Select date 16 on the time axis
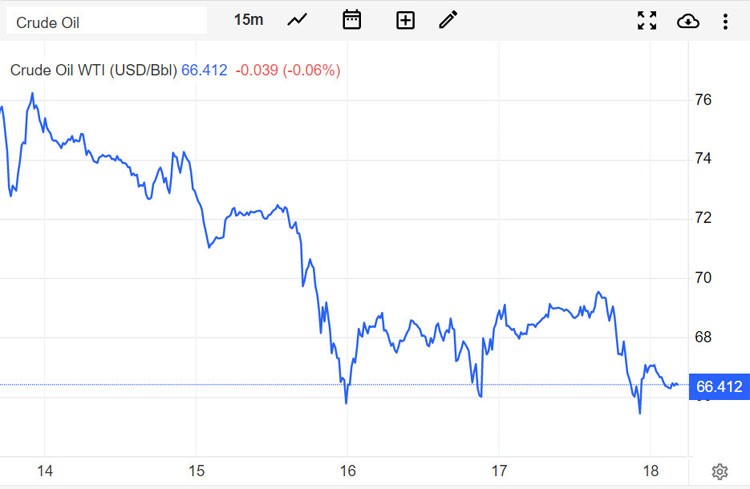 (x=348, y=471)
